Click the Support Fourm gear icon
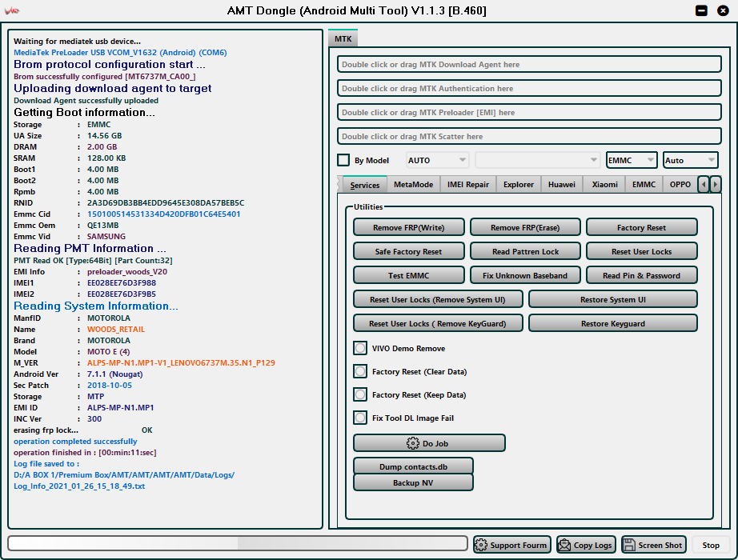 click(480, 545)
